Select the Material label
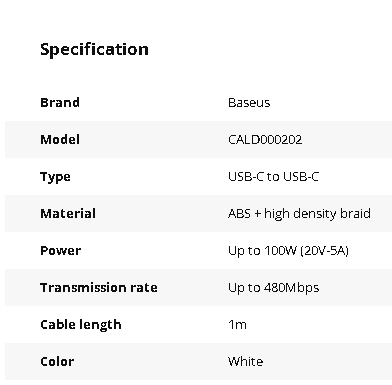 [x=68, y=213]
